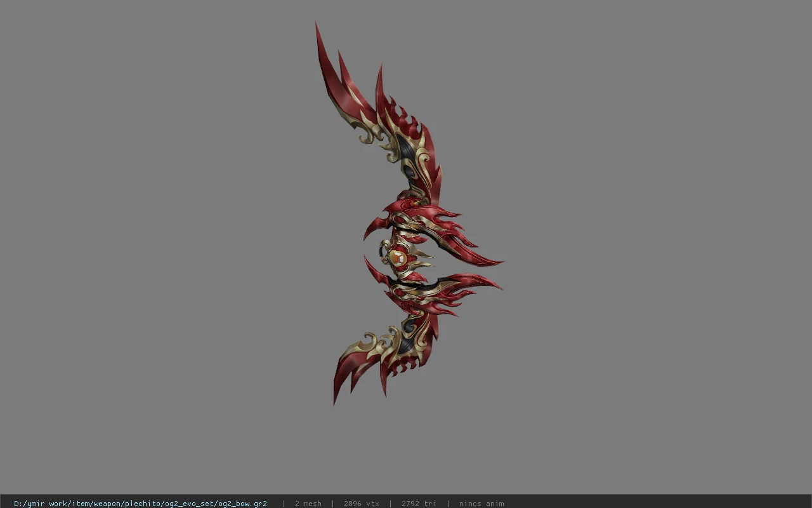Image resolution: width=812 pixels, height=508 pixels.
Task: Click the "2792 tri" triangle count
Action: (419, 504)
